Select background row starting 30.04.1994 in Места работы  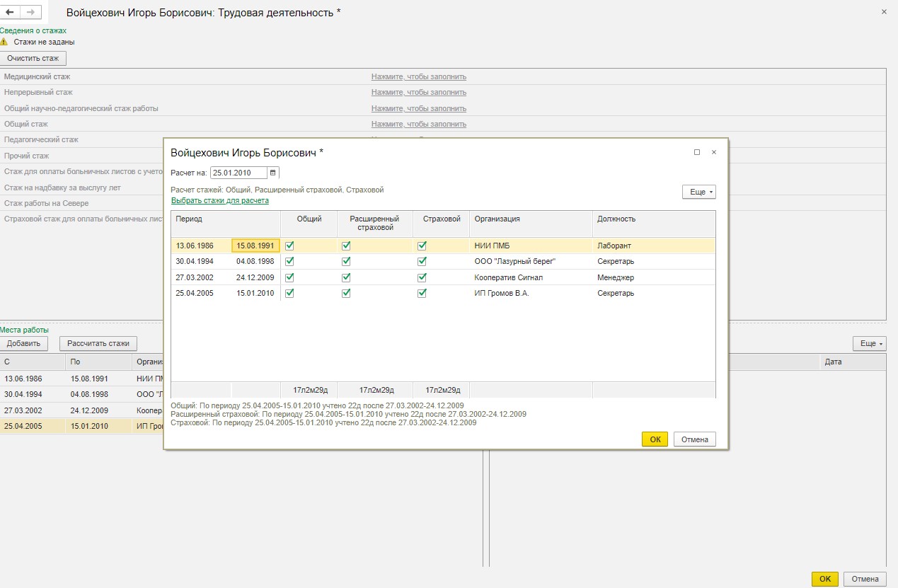click(x=82, y=394)
